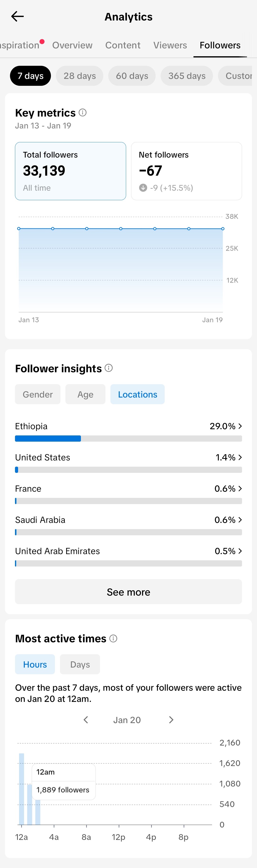Expand United States location details
The image size is (257, 868).
point(240,457)
